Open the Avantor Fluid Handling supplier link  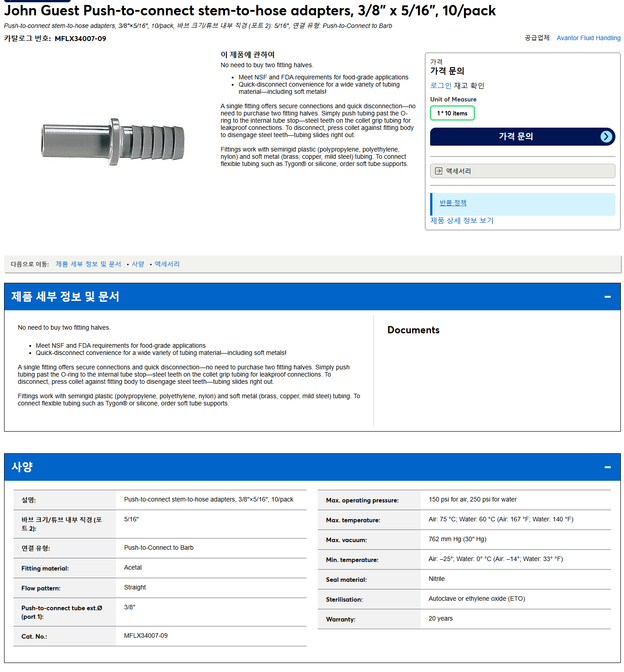(x=588, y=38)
